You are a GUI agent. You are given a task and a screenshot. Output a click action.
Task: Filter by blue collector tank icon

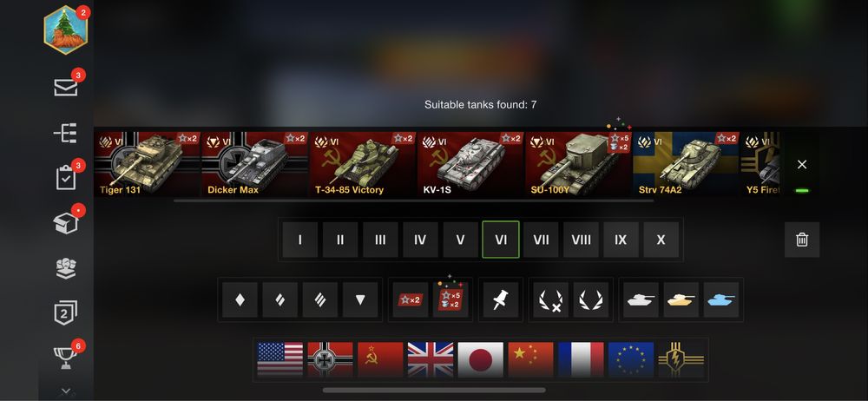click(x=720, y=299)
